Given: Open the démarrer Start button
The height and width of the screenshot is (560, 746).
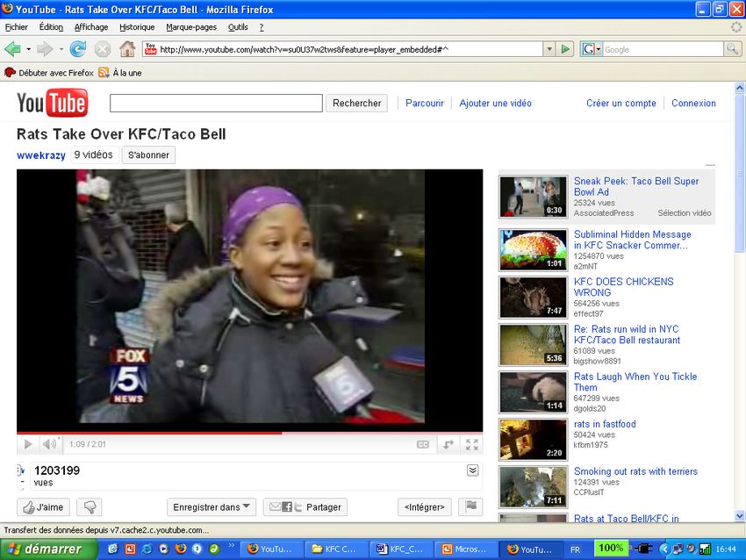Looking at the screenshot, I should [x=48, y=549].
